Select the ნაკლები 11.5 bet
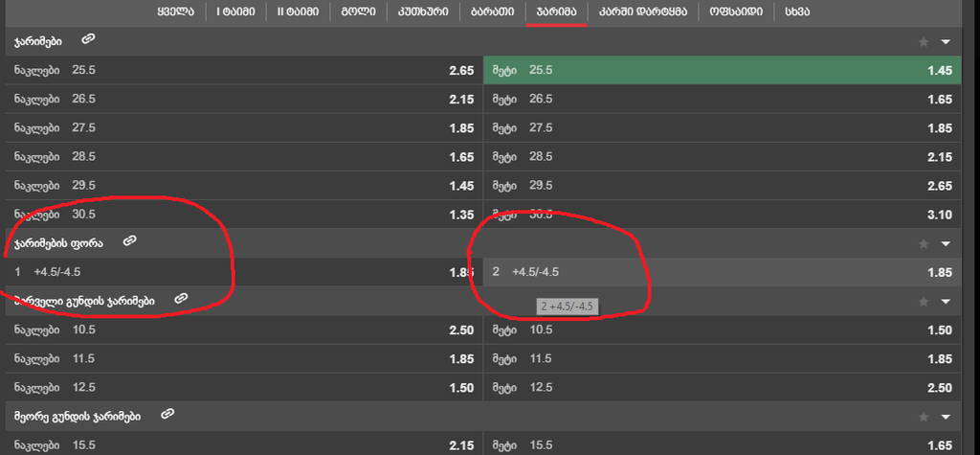Viewport: 980px width, 455px height. point(244,358)
